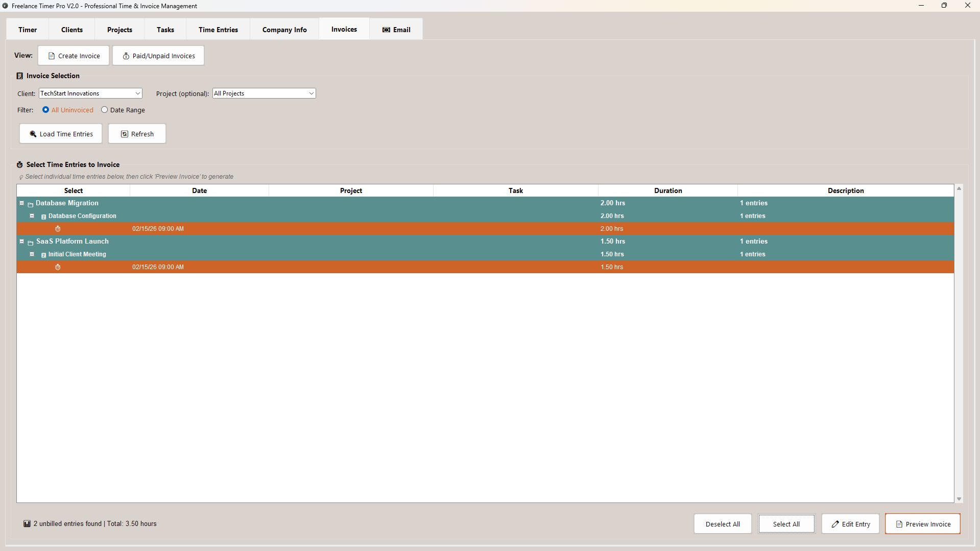Click the folder icon next to SaaS Platform Launch
The width and height of the screenshot is (980, 551).
pyautogui.click(x=30, y=243)
